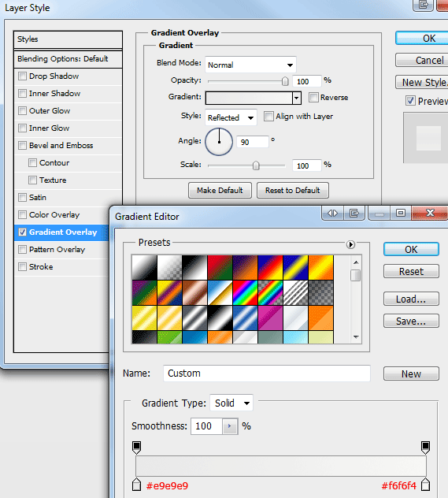This screenshot has height=498, width=448.
Task: Choose the blue-red-yellow gradient preset
Action: coord(270,267)
